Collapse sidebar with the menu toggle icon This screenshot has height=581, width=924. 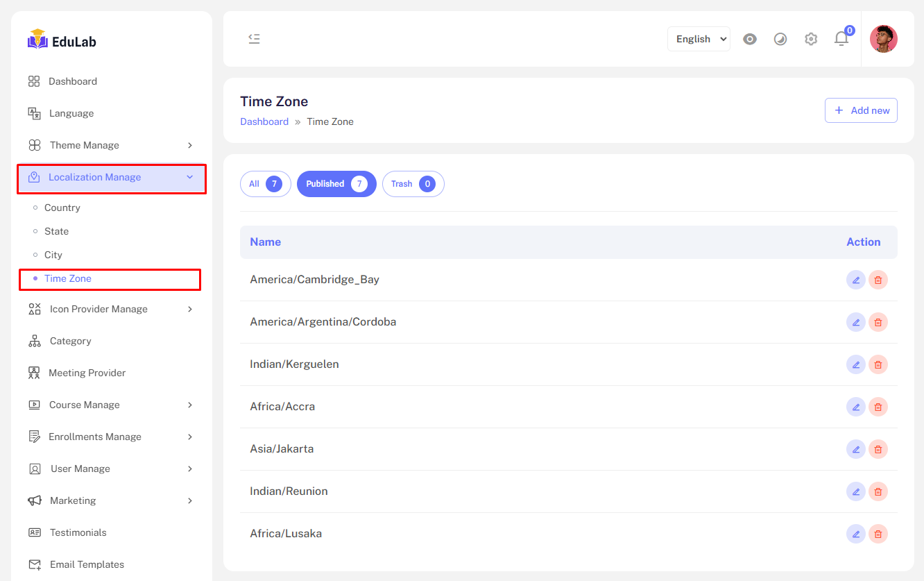tap(254, 39)
